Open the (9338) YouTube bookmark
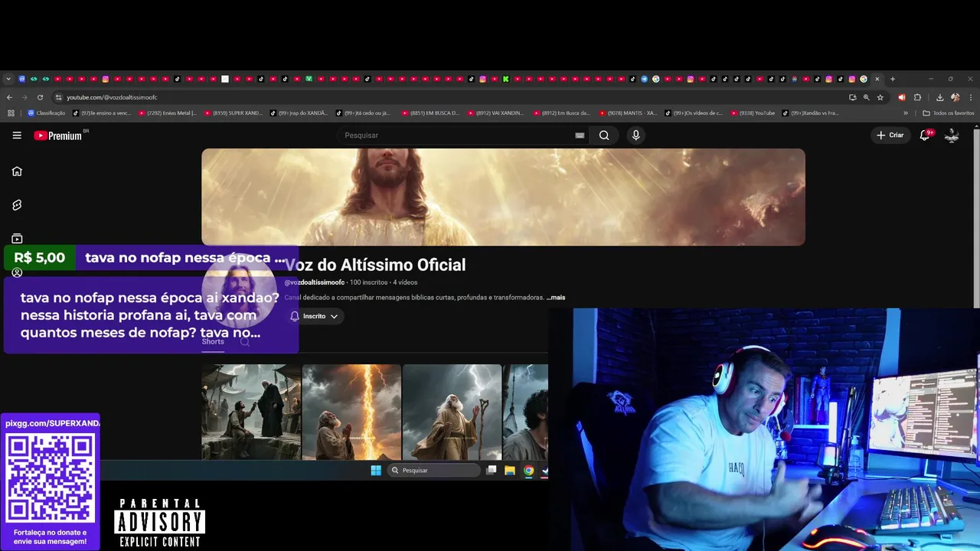Screen dimensions: 980x551 [753, 113]
